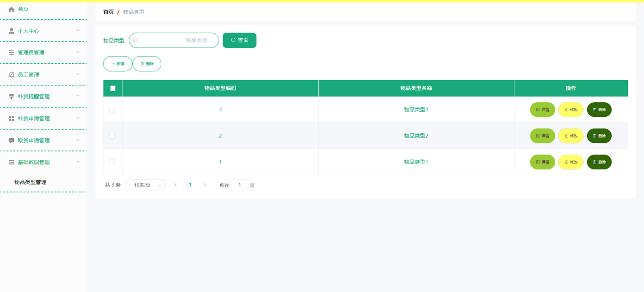The width and height of the screenshot is (644, 292).
Task: Open 首页 in the sidebar
Action: point(43,9)
